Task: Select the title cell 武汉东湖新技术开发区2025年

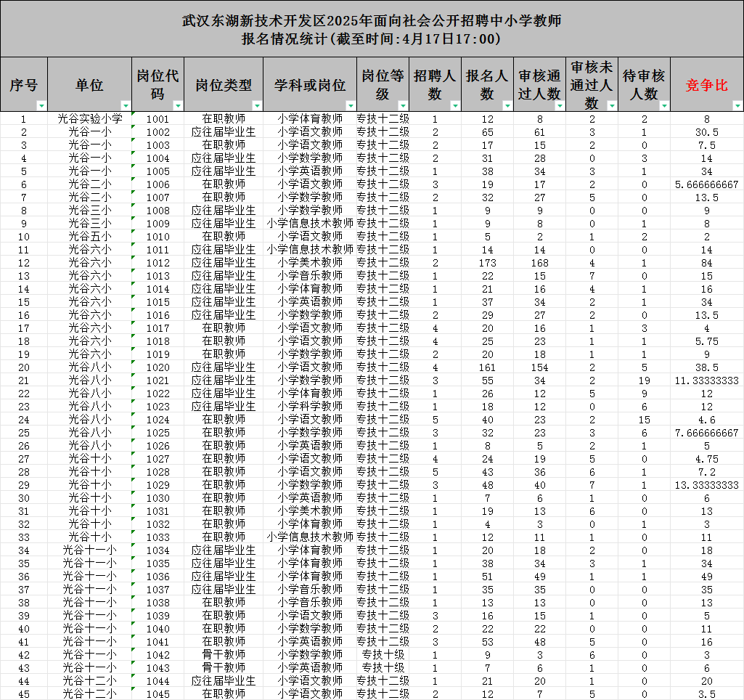Action: coord(372,29)
